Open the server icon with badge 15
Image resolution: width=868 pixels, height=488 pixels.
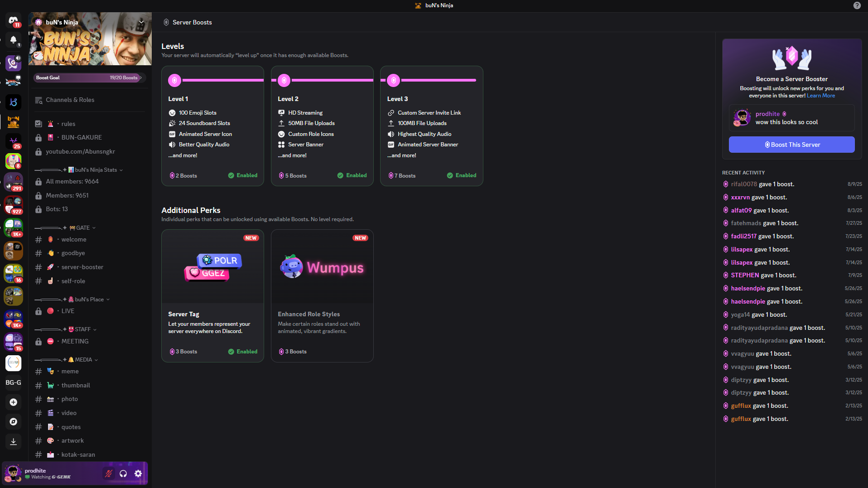(x=13, y=342)
